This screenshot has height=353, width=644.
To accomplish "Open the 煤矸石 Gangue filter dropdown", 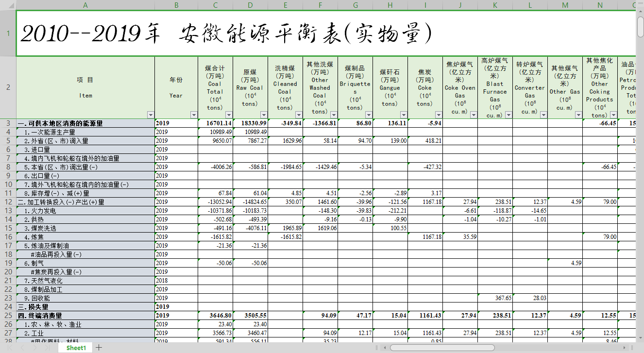I will 404,115.
